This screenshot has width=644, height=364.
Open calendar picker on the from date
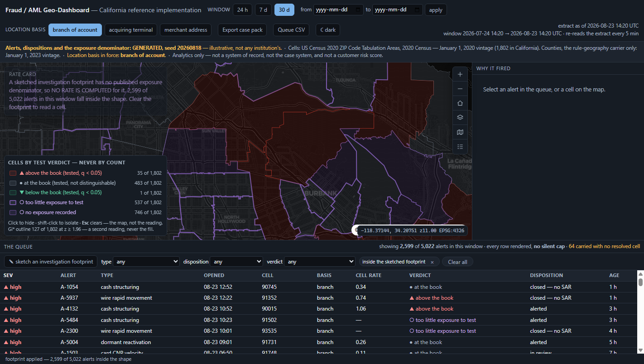tap(359, 10)
